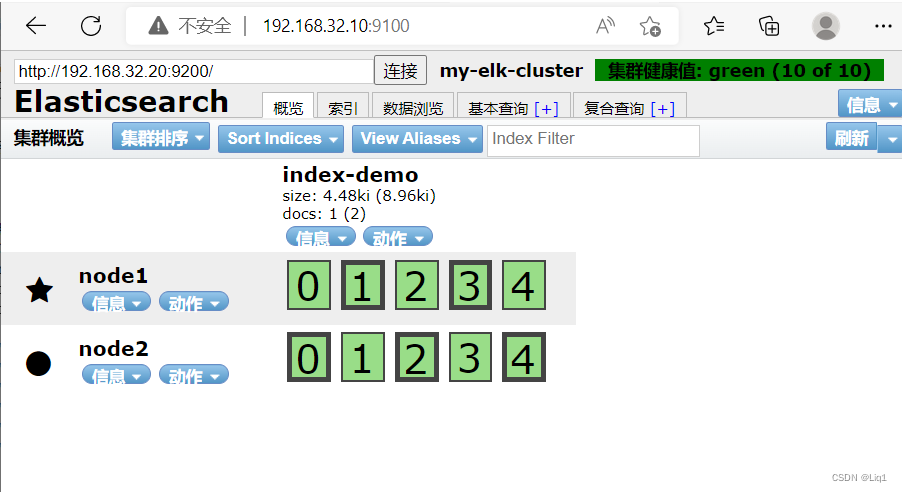Switch to the 数据浏览 data browser tab

[413, 108]
